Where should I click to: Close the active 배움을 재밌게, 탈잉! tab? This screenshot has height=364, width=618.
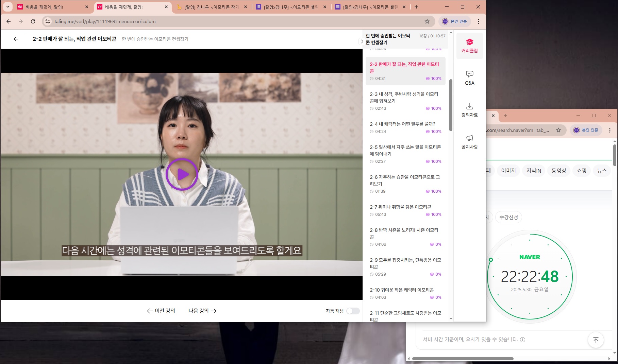click(x=166, y=7)
